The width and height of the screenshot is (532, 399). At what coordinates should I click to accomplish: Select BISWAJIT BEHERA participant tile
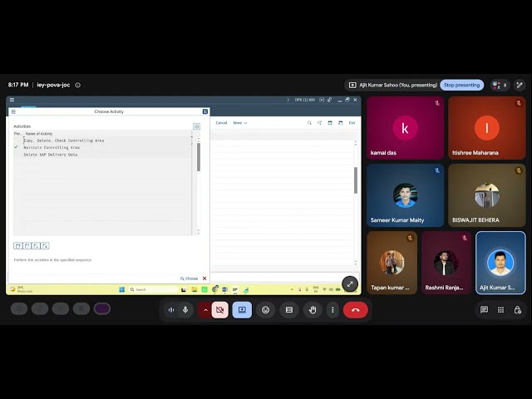487,195
